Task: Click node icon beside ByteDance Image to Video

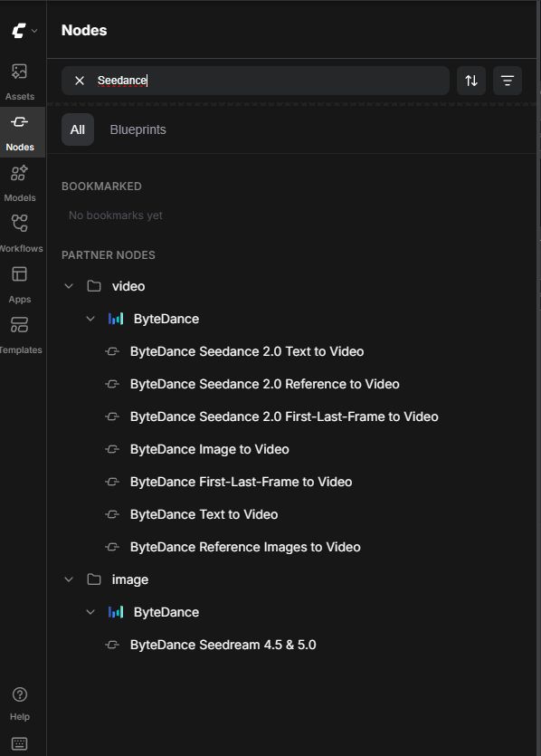Action: 112,449
